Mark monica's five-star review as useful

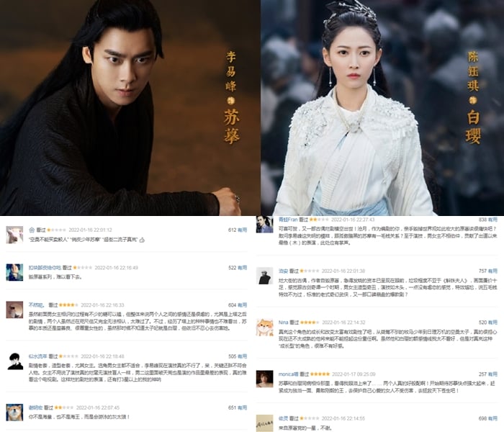[x=492, y=374]
